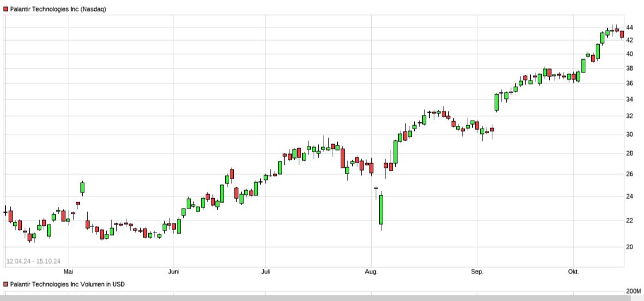Screen dimensions: 644x301
Task: Click the '200M' volume axis label
Action: coord(633,292)
